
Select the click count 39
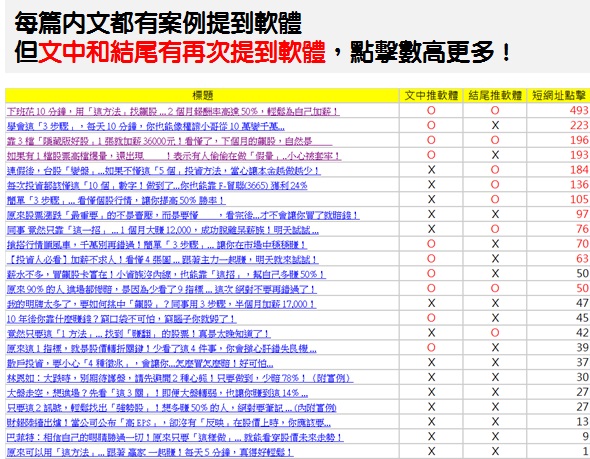tap(582, 348)
